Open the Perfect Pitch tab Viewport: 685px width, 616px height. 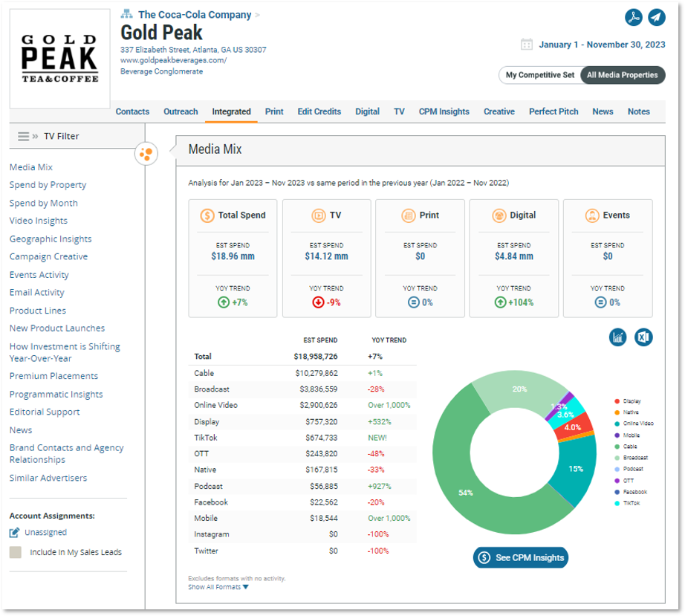553,112
